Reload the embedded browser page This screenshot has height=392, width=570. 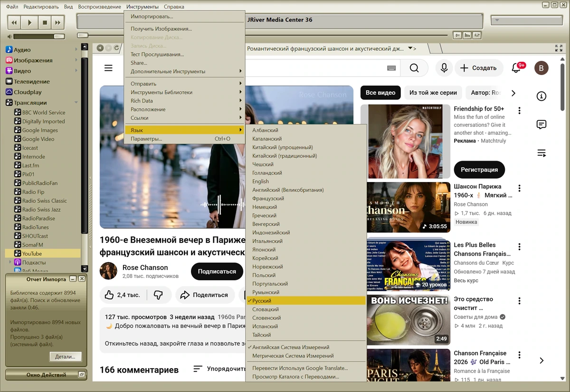click(x=116, y=48)
